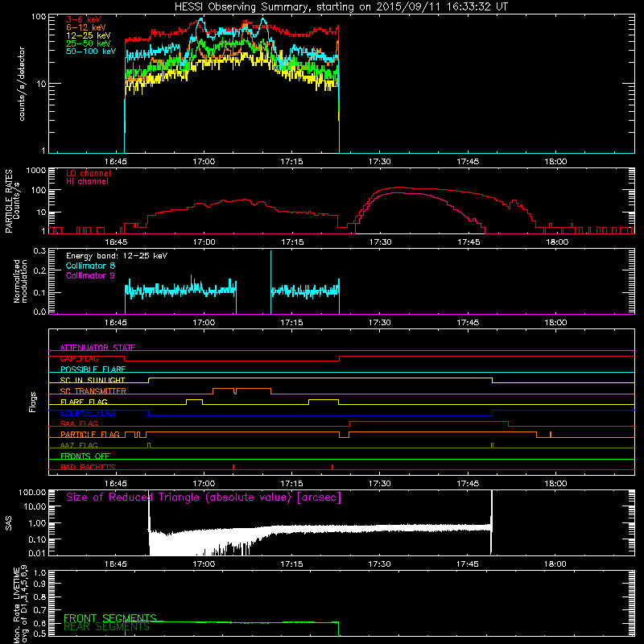The image size is (644, 644).
Task: Click the magenta HI channel curve peak
Action: pyautogui.click(x=396, y=192)
